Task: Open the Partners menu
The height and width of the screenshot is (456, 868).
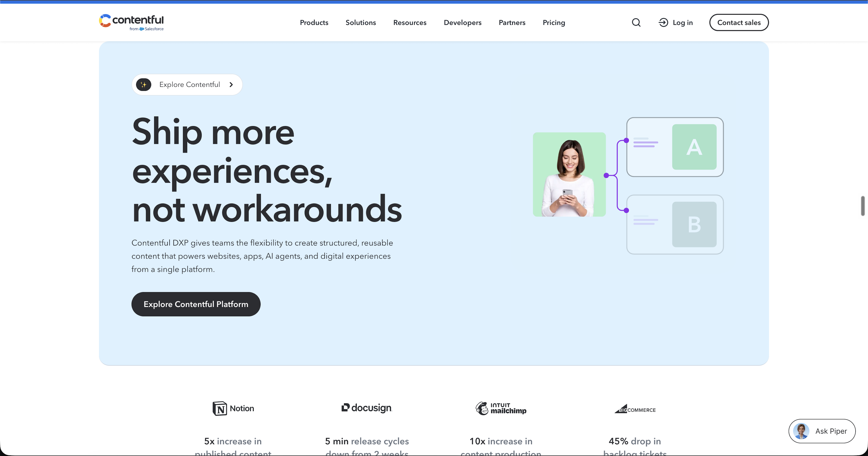Action: (x=512, y=23)
